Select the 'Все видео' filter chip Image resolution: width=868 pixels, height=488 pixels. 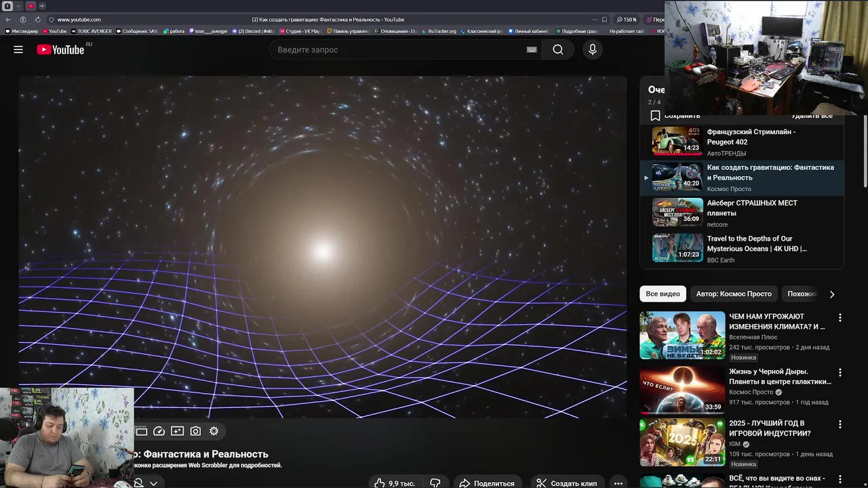(x=663, y=293)
